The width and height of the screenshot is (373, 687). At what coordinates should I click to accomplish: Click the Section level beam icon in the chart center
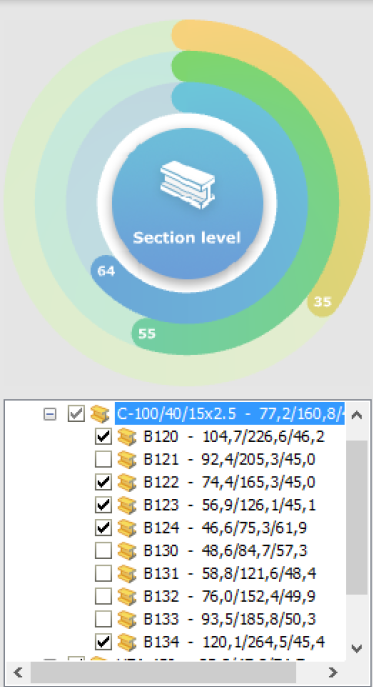[187, 184]
